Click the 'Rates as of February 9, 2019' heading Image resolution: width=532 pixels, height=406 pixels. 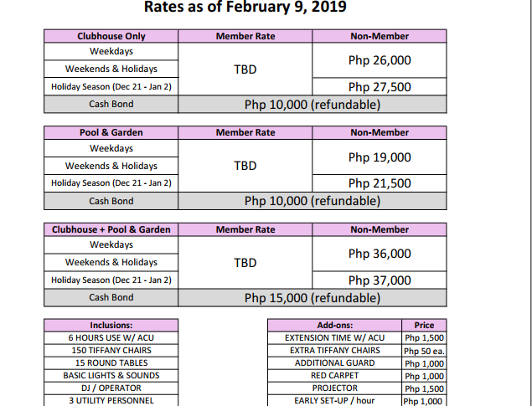tap(245, 9)
